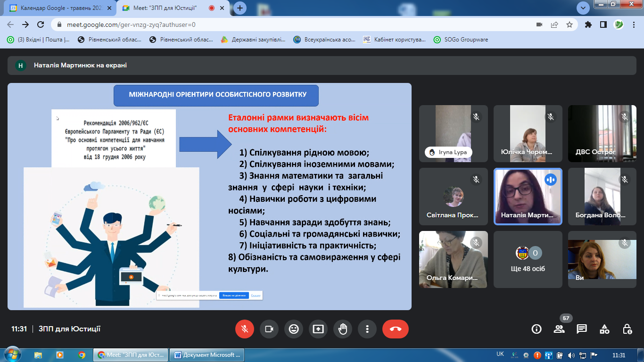Open the emoji reactions panel
Image resolution: width=644 pixels, height=362 pixels.
294,329
